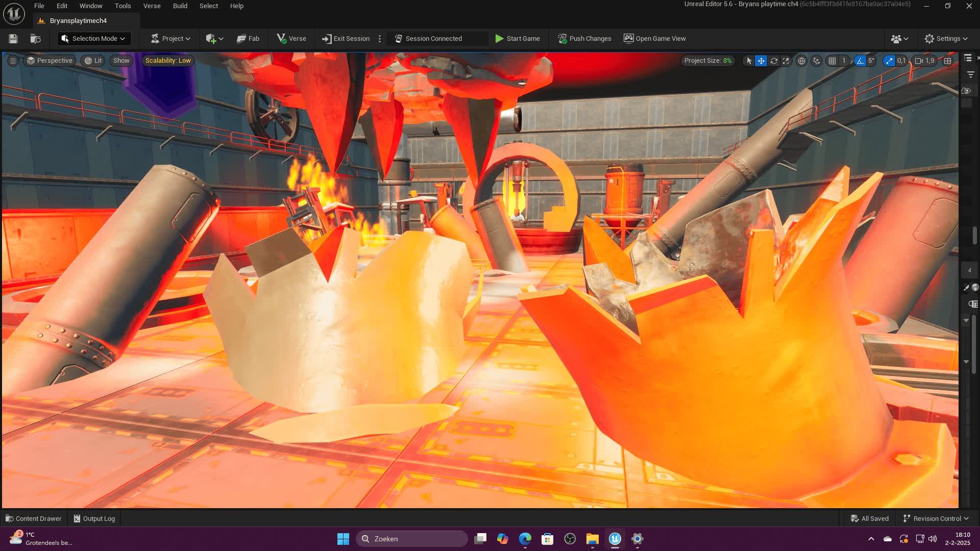The image size is (980, 551).
Task: Click the surface snapping icon
Action: tap(816, 61)
